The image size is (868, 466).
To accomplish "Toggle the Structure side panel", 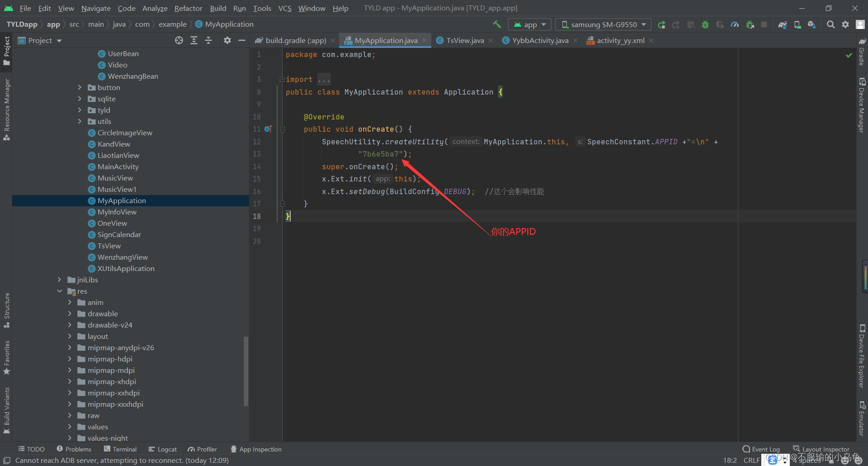I will point(6,310).
